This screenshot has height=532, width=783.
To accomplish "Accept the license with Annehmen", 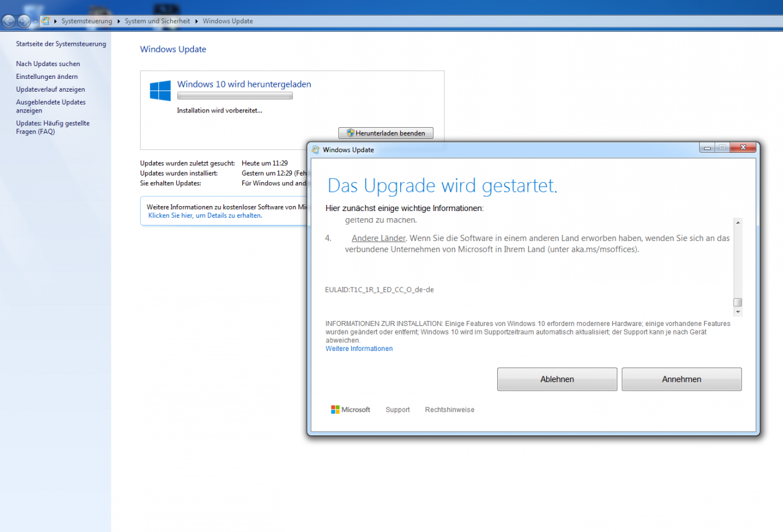I will click(681, 379).
